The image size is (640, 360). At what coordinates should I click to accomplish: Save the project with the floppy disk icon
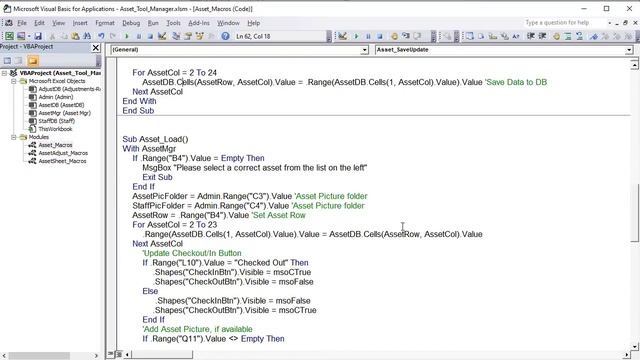[x=38, y=36]
